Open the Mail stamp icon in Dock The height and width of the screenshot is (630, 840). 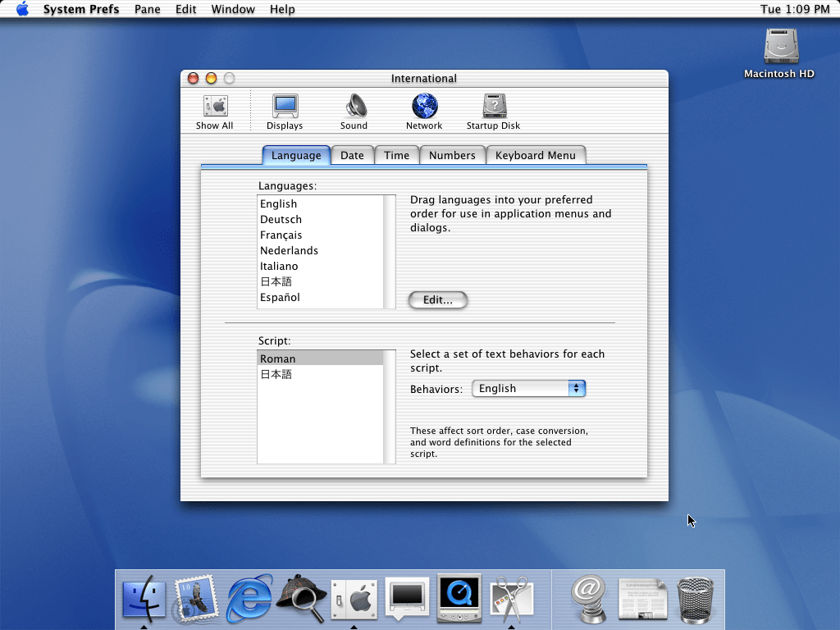(195, 599)
